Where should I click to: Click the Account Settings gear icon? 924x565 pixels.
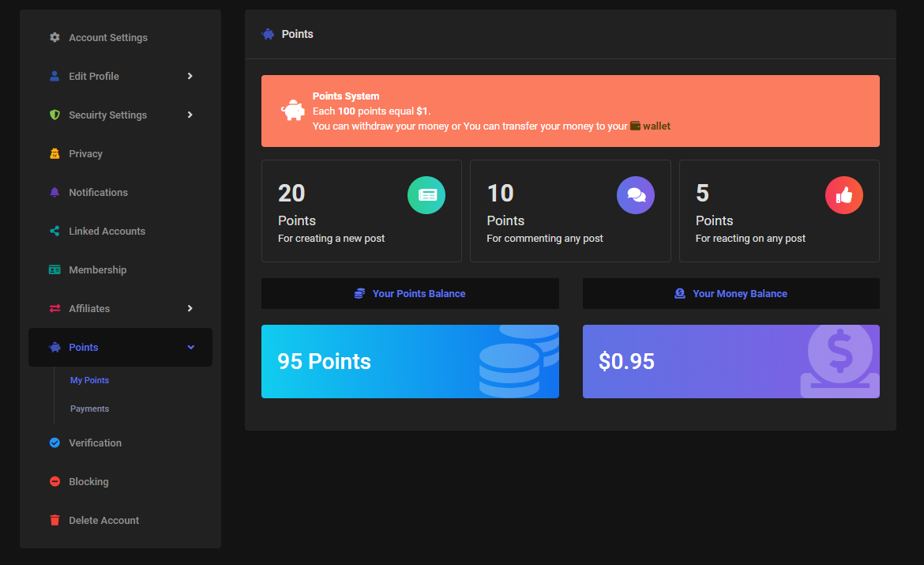54,37
